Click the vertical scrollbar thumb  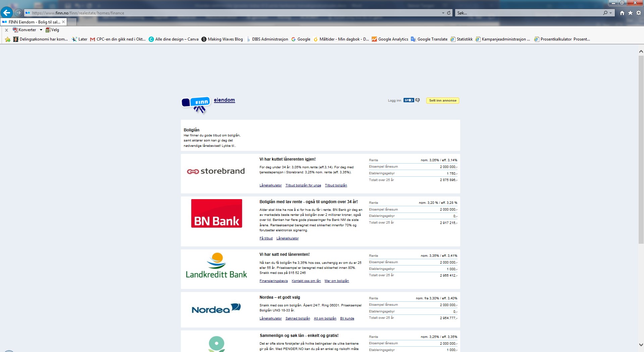point(641,150)
